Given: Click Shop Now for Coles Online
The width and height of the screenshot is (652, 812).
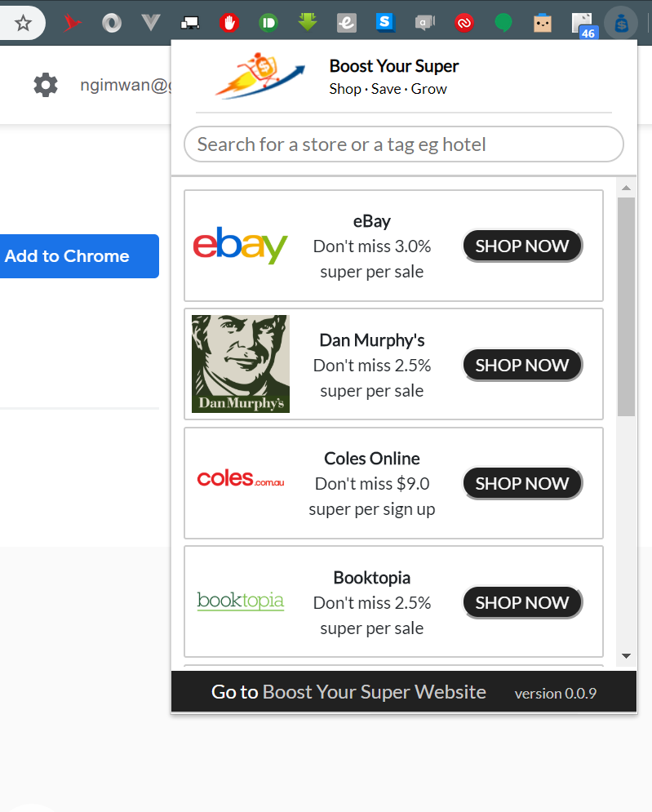Looking at the screenshot, I should point(522,483).
